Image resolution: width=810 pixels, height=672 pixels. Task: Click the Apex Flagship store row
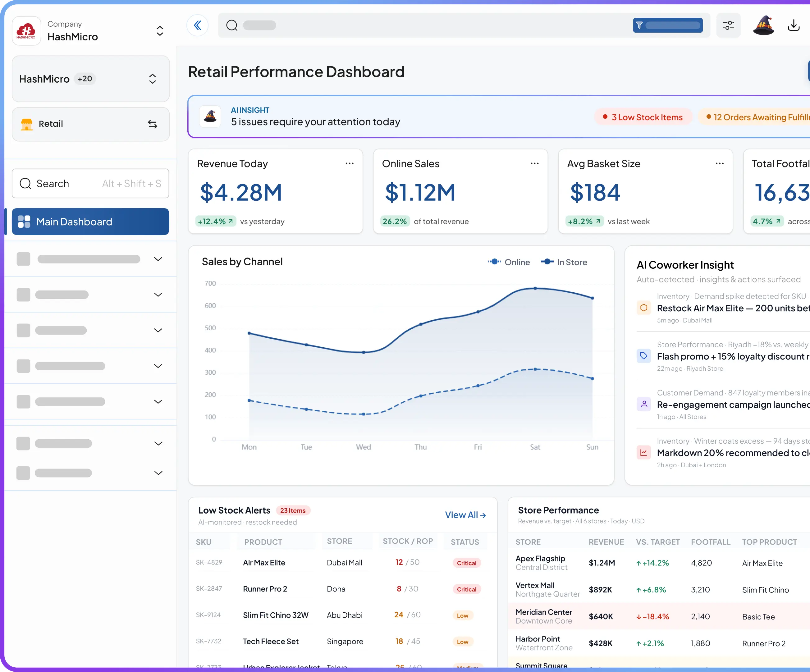tap(659, 563)
